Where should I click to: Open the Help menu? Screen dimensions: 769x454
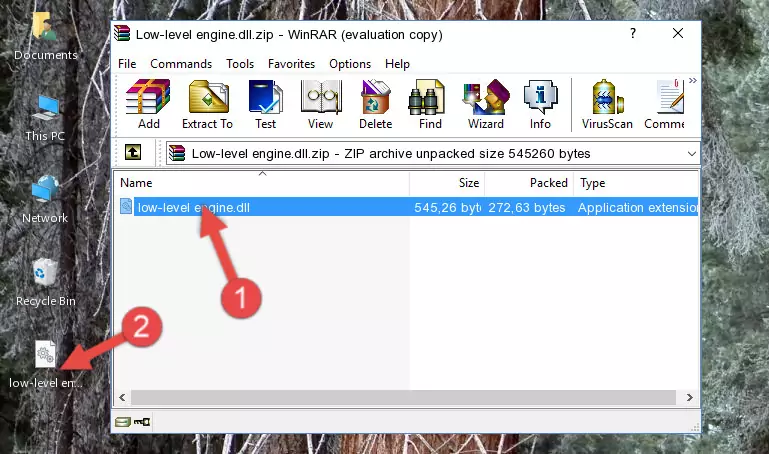397,64
